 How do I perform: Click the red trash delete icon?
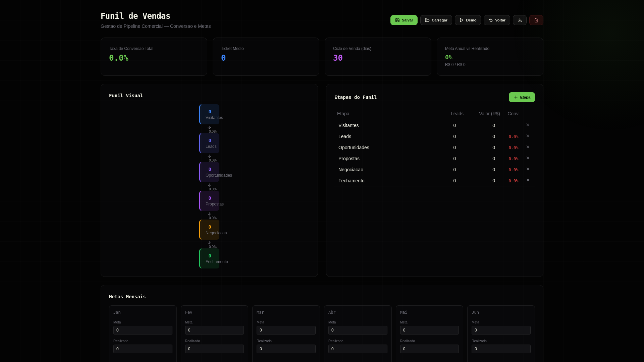tap(536, 20)
